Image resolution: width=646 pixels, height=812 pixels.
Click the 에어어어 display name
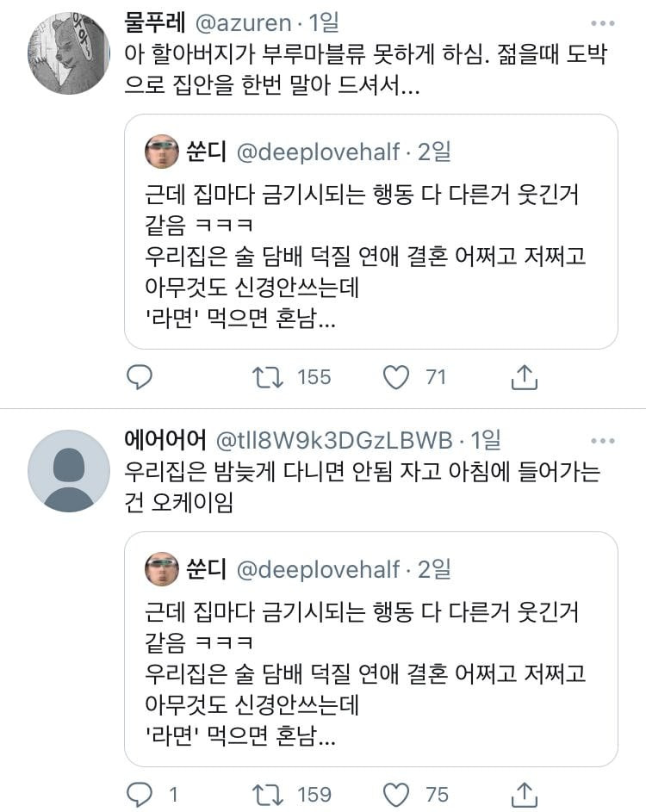coord(165,441)
